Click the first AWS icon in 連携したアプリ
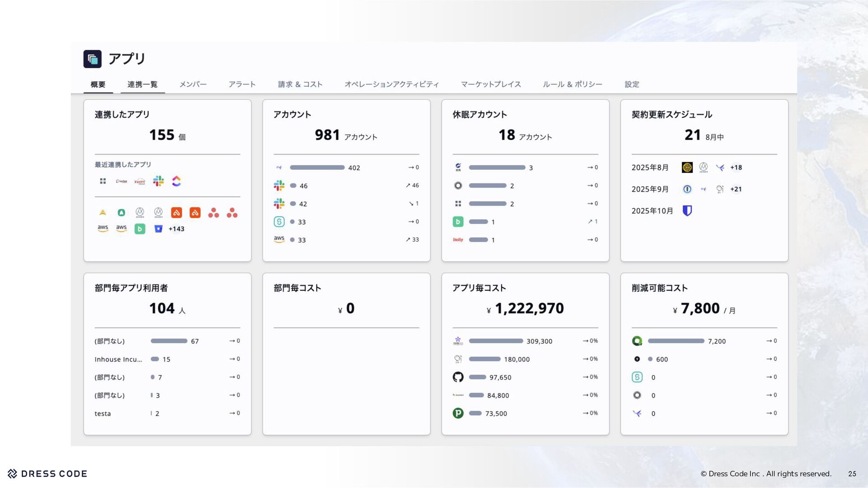This screenshot has height=488, width=868. 103,229
